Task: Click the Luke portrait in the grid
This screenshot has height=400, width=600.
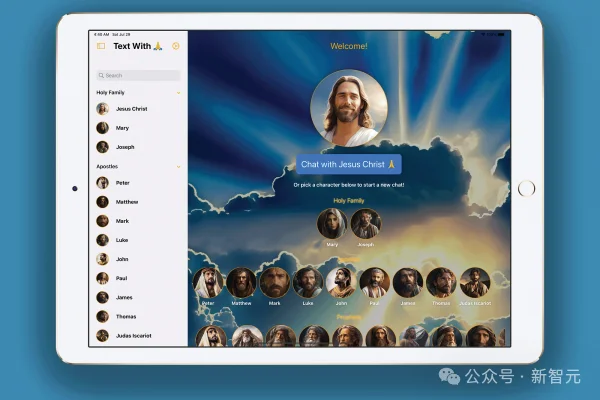Action: tap(308, 283)
